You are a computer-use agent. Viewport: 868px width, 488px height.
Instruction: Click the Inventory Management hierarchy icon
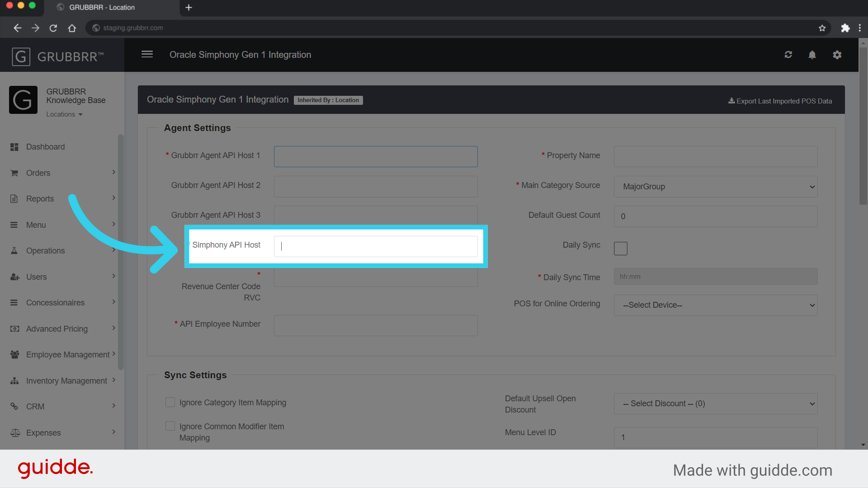coord(14,381)
